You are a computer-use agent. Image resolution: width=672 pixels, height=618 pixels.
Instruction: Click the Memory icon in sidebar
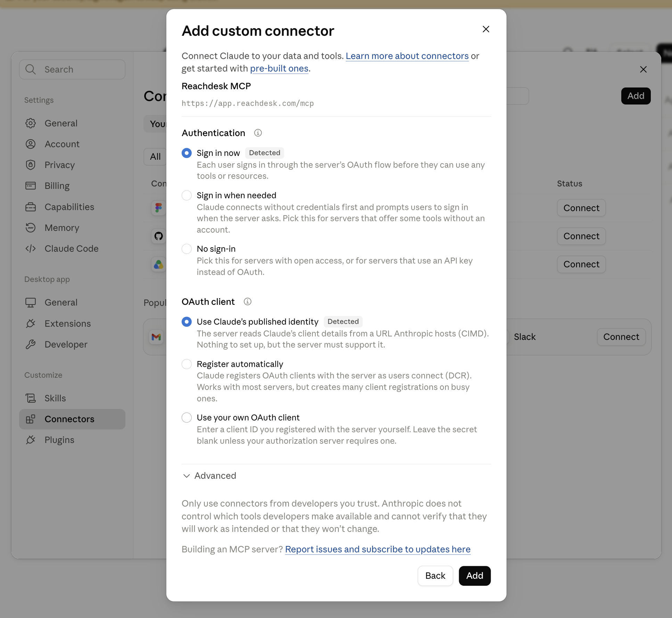click(x=31, y=228)
